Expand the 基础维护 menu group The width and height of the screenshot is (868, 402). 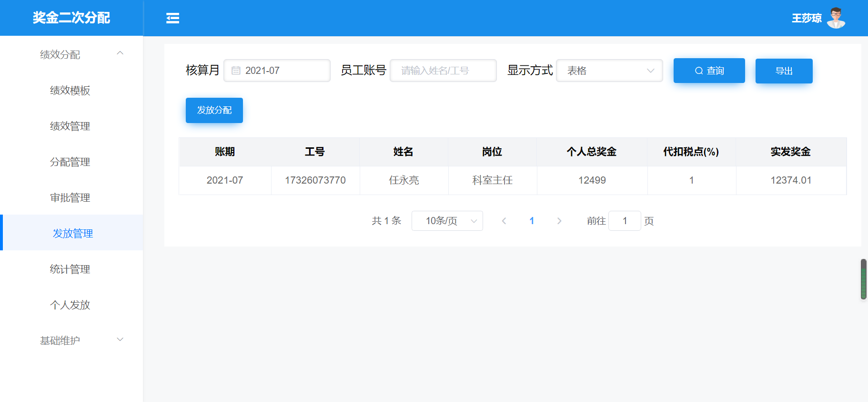(x=71, y=340)
